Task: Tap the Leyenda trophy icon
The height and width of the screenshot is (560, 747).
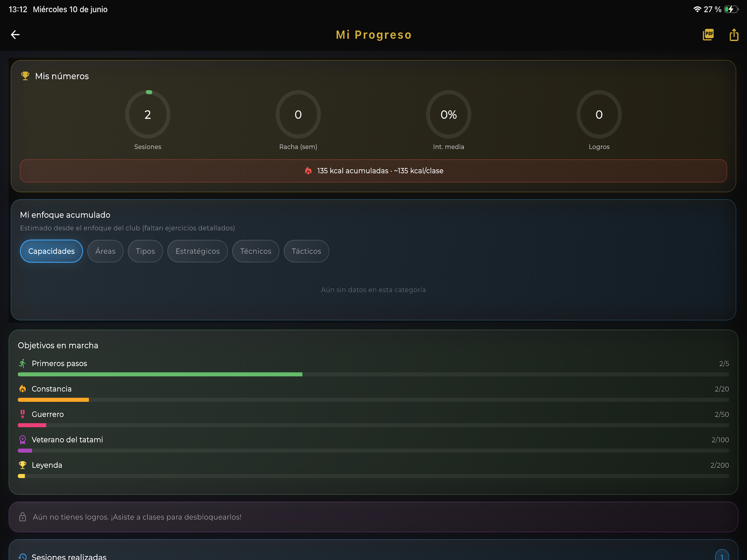Action: click(22, 465)
